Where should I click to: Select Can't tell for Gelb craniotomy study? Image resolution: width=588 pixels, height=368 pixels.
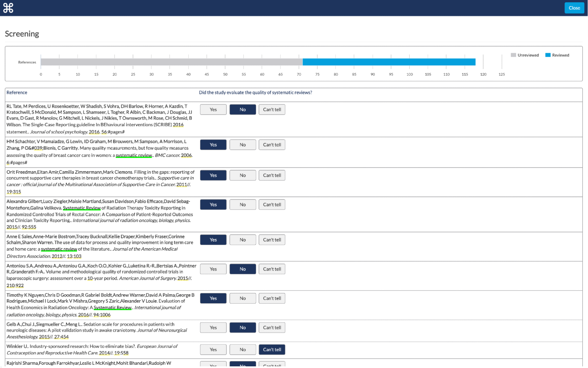coord(272,327)
